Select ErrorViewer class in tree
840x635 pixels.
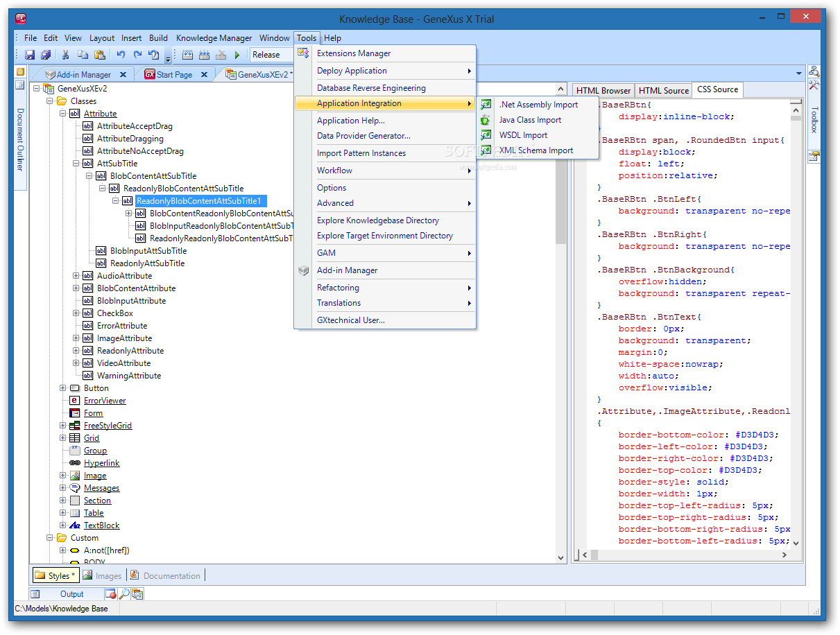click(105, 401)
